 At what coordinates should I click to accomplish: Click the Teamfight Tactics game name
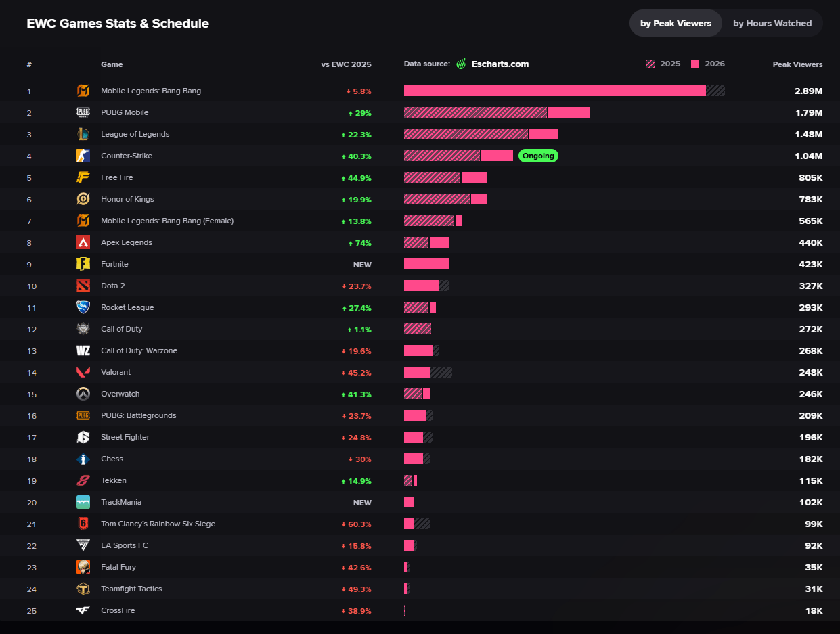[x=131, y=589]
